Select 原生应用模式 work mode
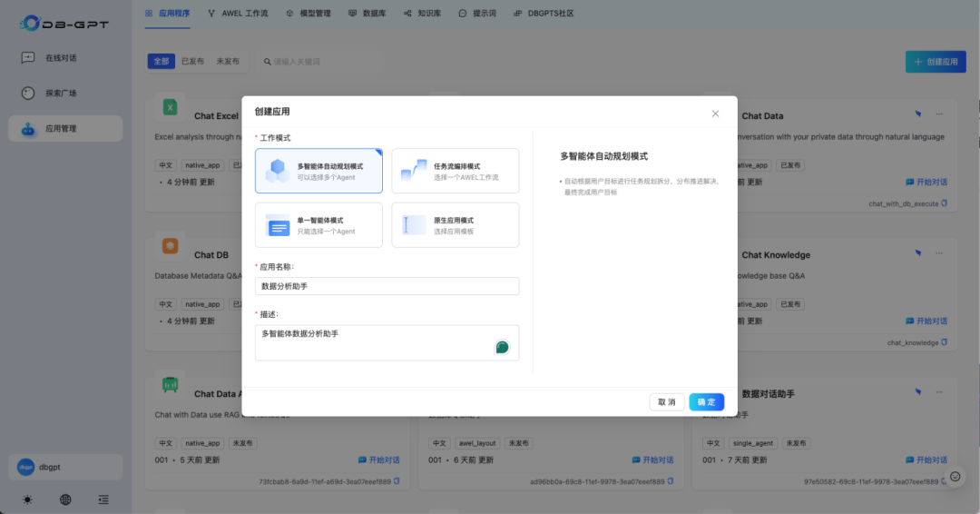 455,225
